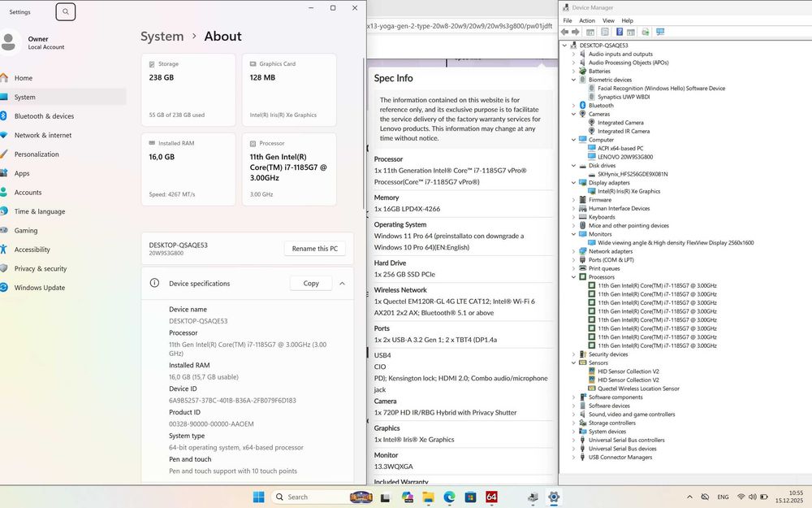Click Properties icon in Device Manager toolbar
The height and width of the screenshot is (508, 812).
(x=604, y=32)
